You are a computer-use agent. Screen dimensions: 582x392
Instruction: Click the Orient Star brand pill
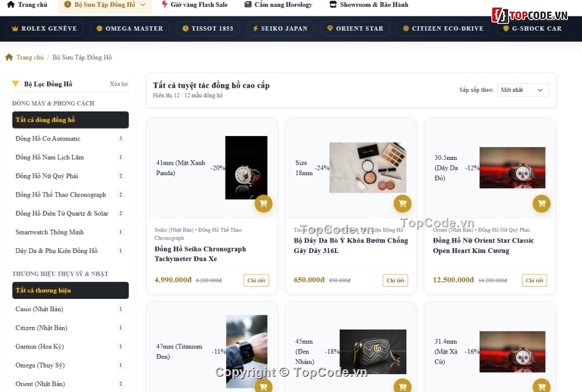point(355,29)
